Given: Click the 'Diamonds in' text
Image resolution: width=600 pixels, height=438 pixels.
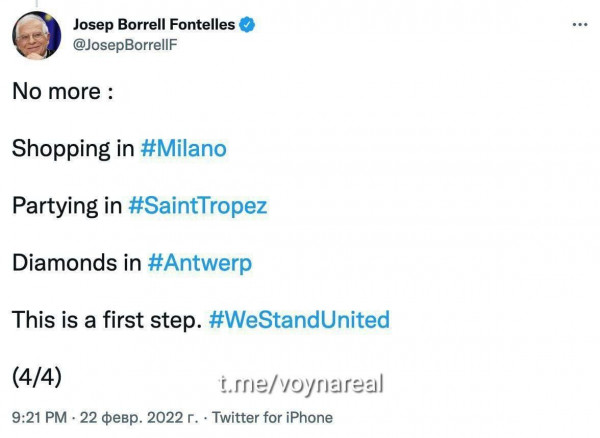Looking at the screenshot, I should 77,263.
